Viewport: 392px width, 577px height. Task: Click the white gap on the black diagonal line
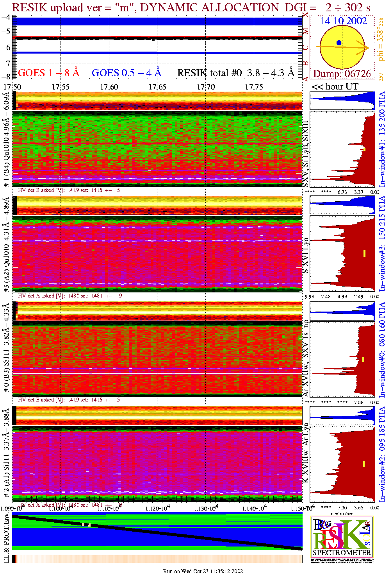point(87,525)
